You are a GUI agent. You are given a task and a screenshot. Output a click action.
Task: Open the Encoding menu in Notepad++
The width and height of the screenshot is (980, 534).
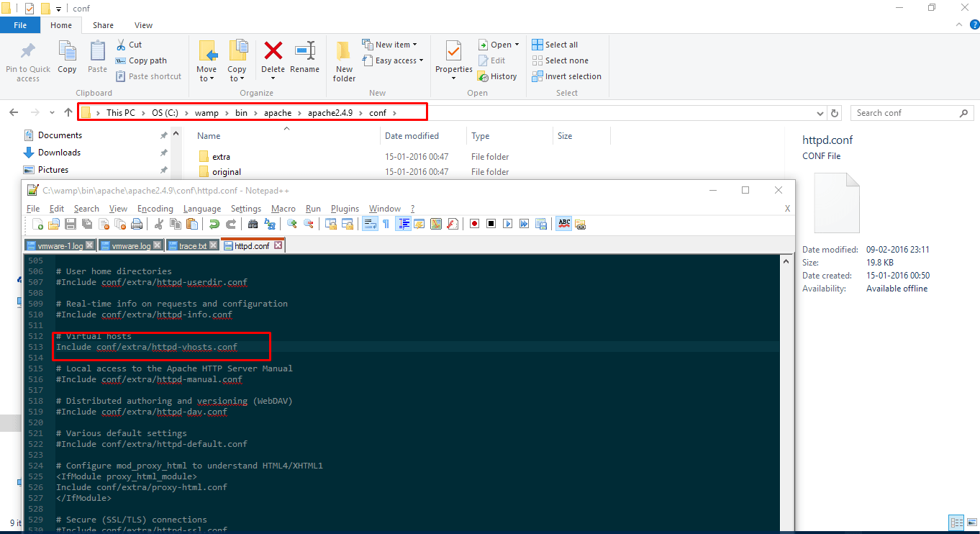pos(155,209)
